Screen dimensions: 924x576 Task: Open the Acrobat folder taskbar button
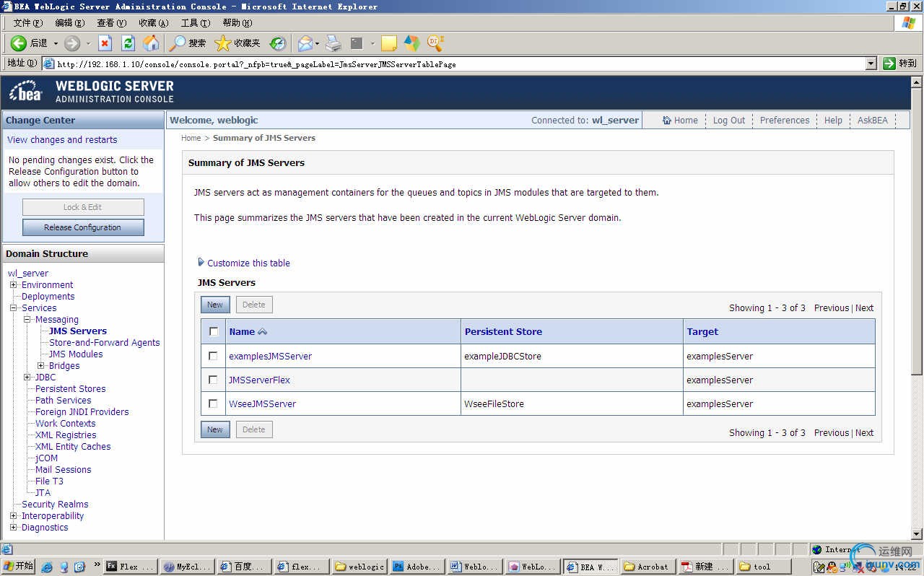647,567
